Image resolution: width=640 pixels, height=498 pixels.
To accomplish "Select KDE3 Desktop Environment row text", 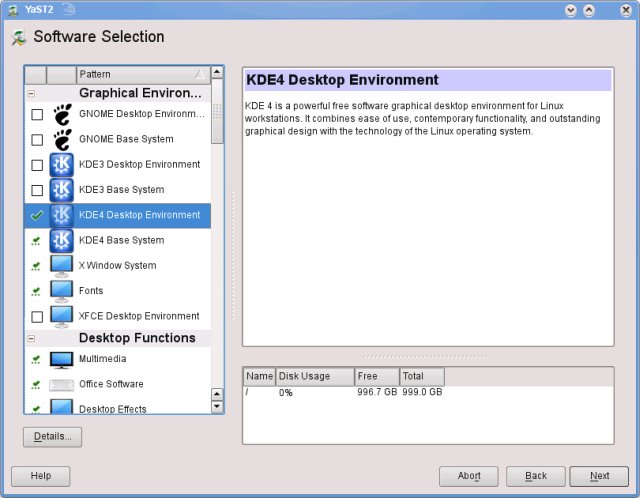I will (x=140, y=165).
